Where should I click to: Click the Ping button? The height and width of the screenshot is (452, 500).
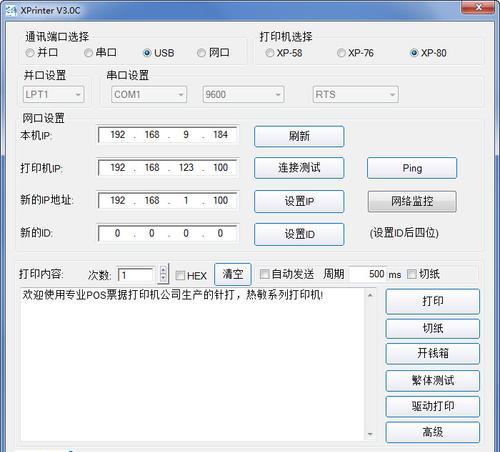pos(412,168)
